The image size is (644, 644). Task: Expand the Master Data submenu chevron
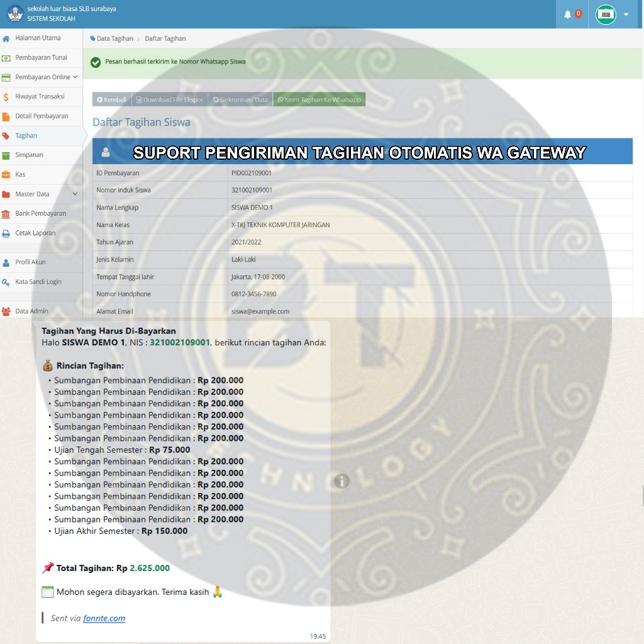[75, 194]
